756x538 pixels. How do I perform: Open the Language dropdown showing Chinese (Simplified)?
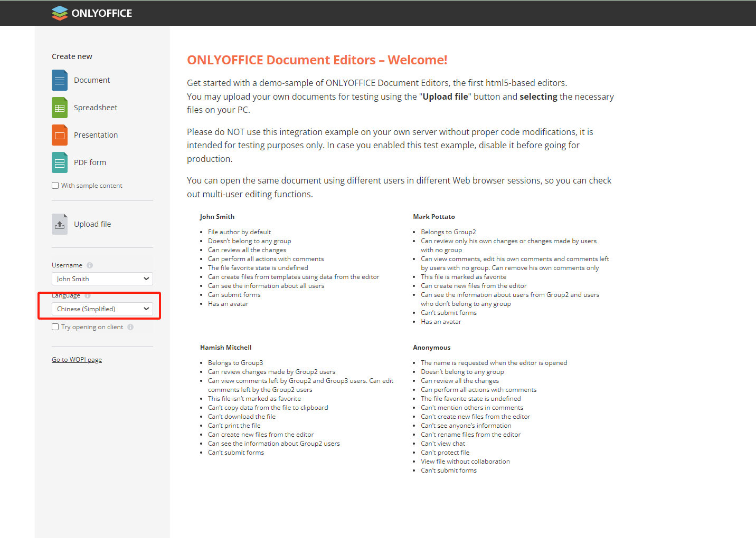102,309
